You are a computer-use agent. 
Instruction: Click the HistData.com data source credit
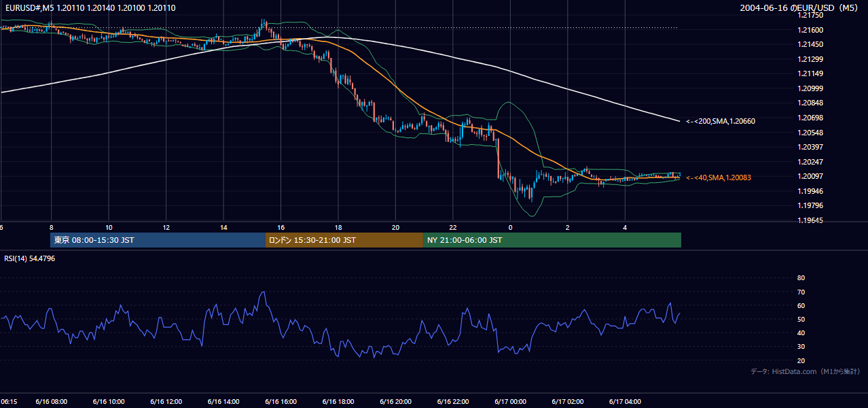point(806,371)
